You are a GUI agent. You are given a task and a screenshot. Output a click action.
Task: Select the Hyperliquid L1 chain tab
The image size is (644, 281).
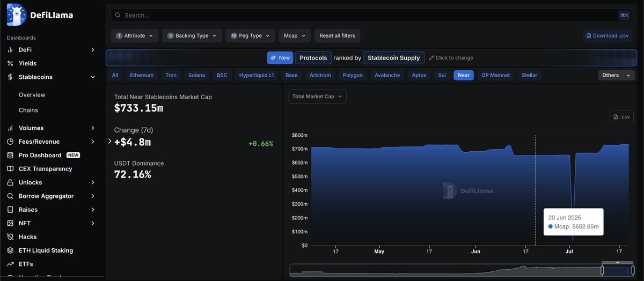[257, 75]
